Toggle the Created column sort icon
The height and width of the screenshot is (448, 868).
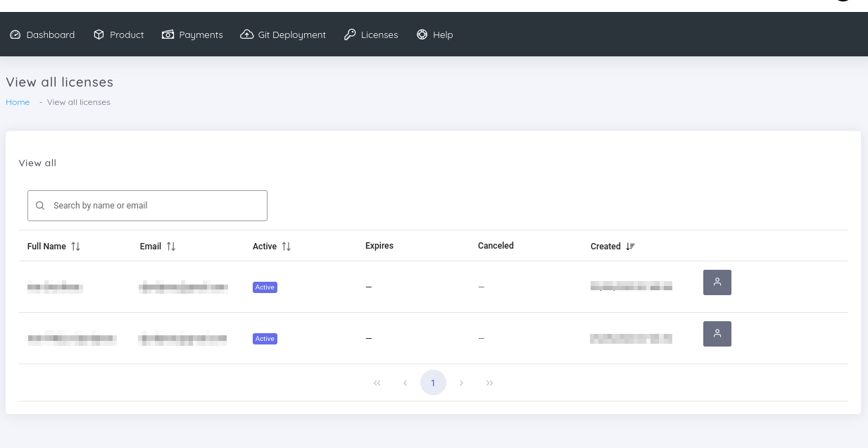pos(630,247)
